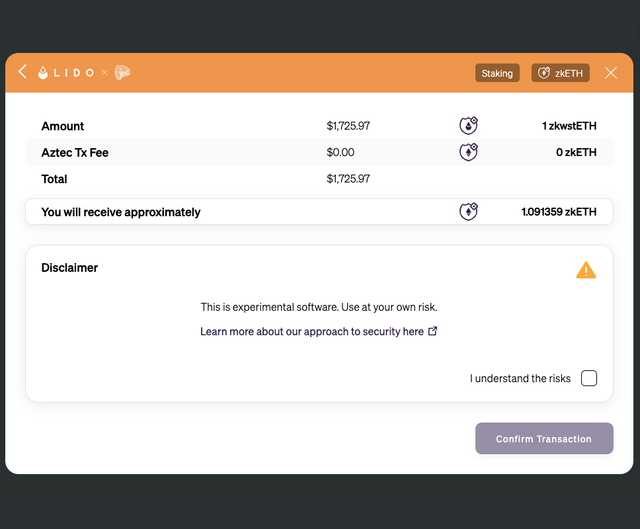Click the 1.091359 zkETH receive amount
The height and width of the screenshot is (529, 640).
pyautogui.click(x=559, y=211)
